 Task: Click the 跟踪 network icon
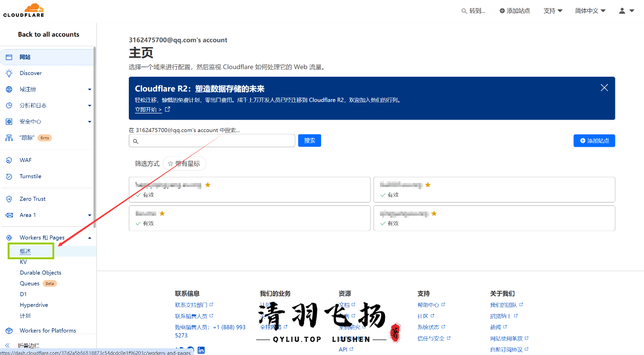9,138
